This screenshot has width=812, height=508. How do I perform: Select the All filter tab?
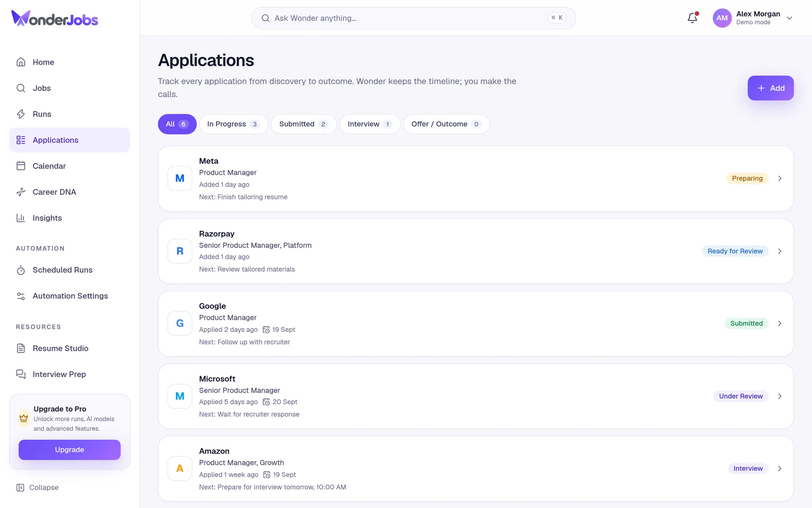(177, 124)
